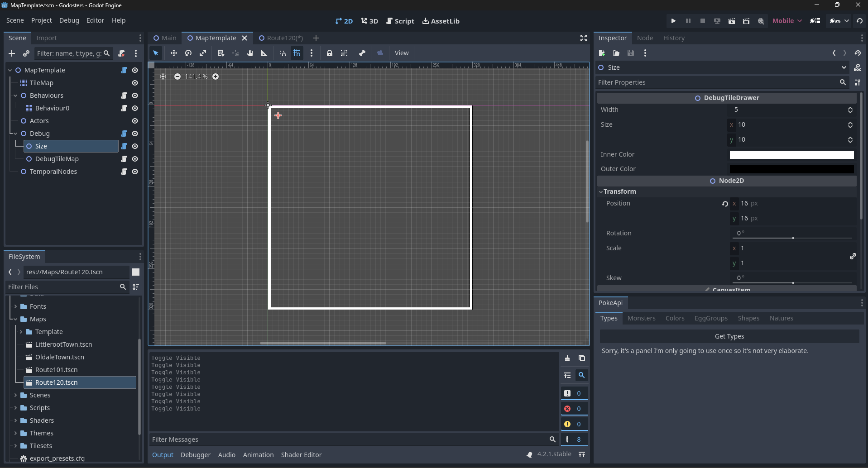Activate the Scale Mode tool
This screenshot has height=468, width=868.
[x=203, y=53]
